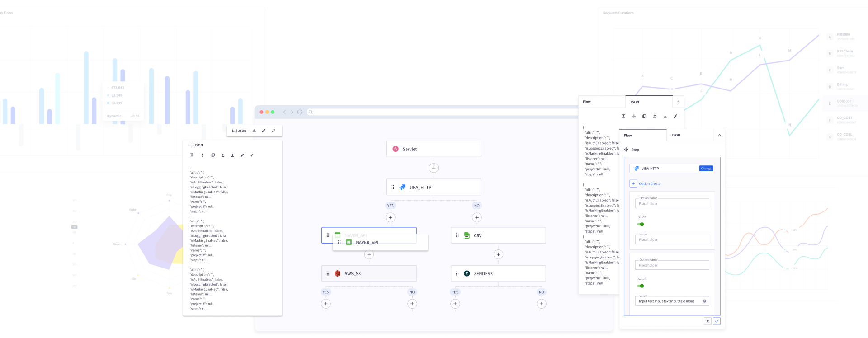The image size is (868, 338).
Task: Click plus icon beside Option Create
Action: [633, 184]
